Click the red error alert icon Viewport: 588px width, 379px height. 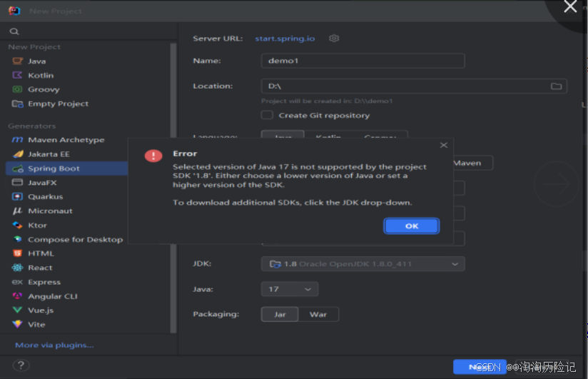pyautogui.click(x=153, y=156)
